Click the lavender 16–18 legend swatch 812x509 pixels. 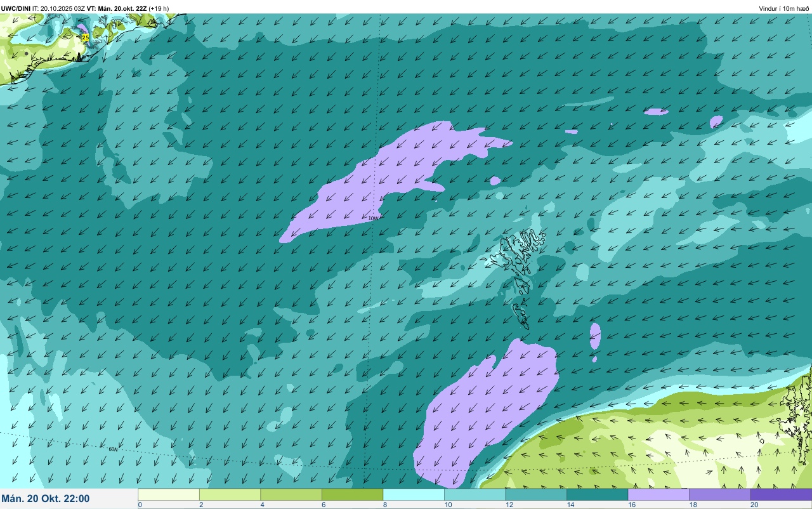tap(658, 494)
